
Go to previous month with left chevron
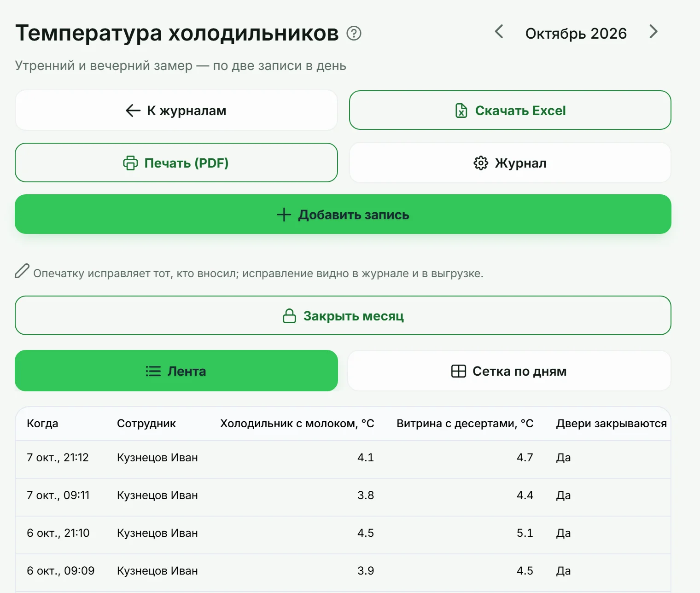(x=499, y=32)
